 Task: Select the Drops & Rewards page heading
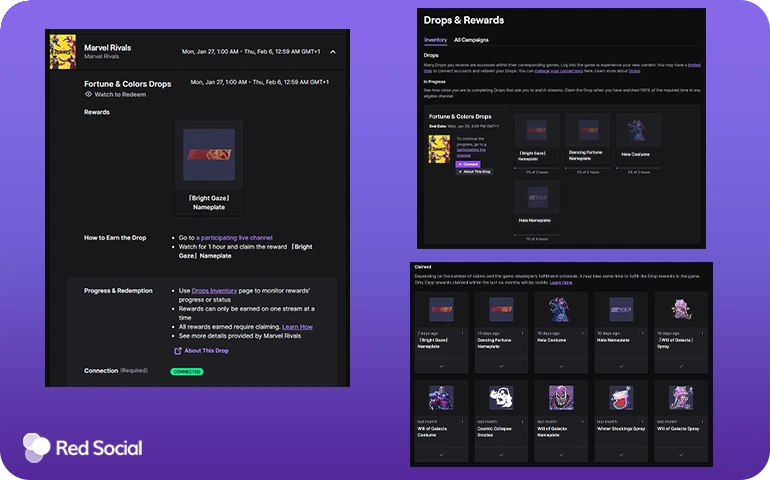464,20
